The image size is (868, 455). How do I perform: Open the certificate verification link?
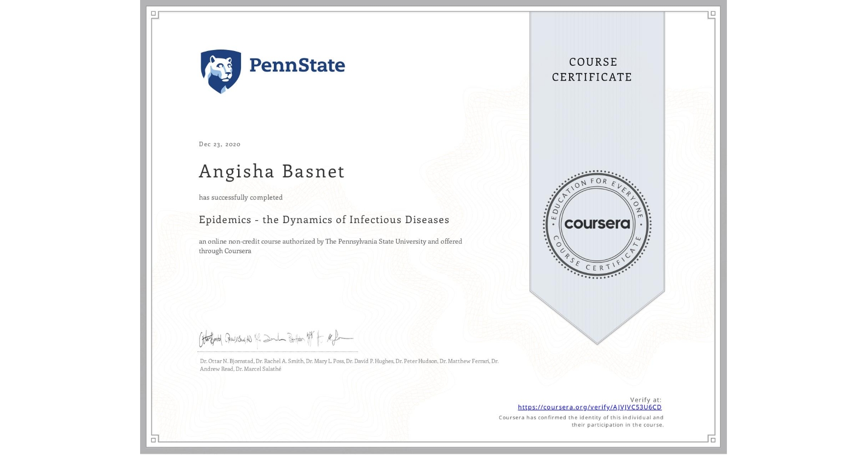[589, 407]
